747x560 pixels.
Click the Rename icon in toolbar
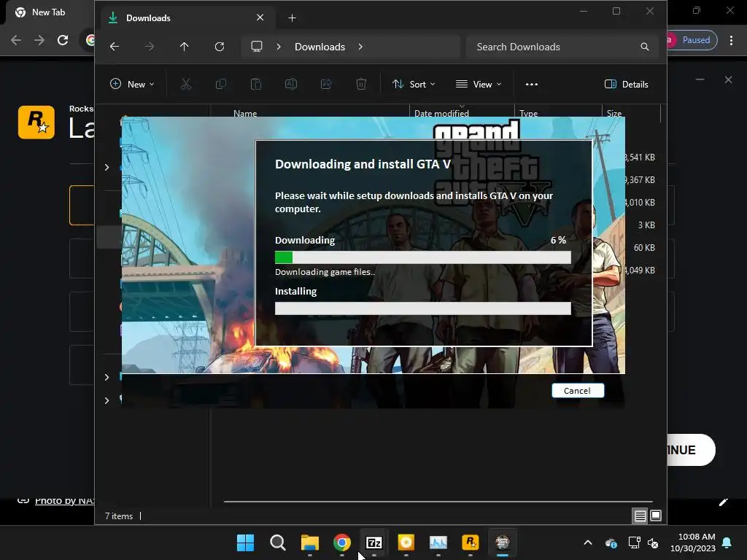[291, 85]
